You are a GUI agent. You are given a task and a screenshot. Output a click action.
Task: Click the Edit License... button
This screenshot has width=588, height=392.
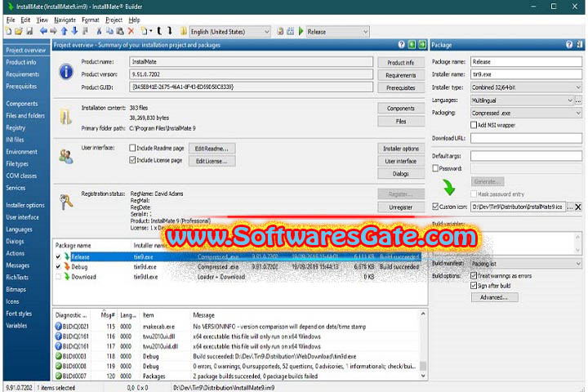click(212, 161)
